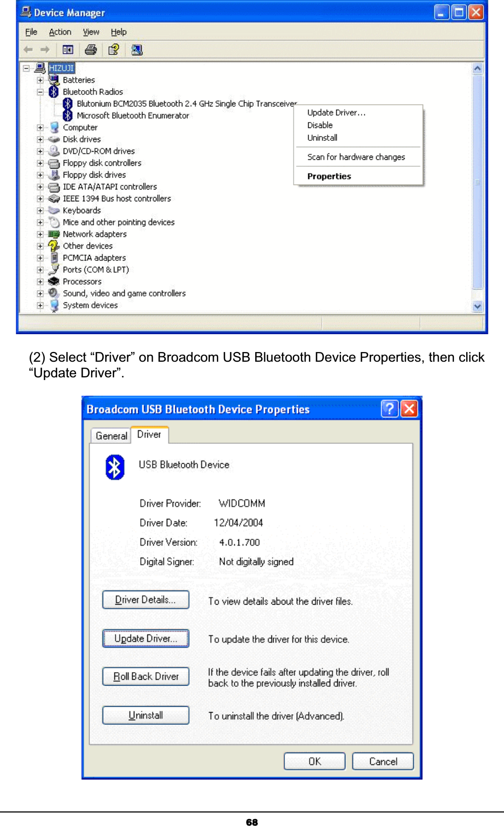Open the Action menu
Viewport: 504px width, 826px height.
click(x=60, y=32)
